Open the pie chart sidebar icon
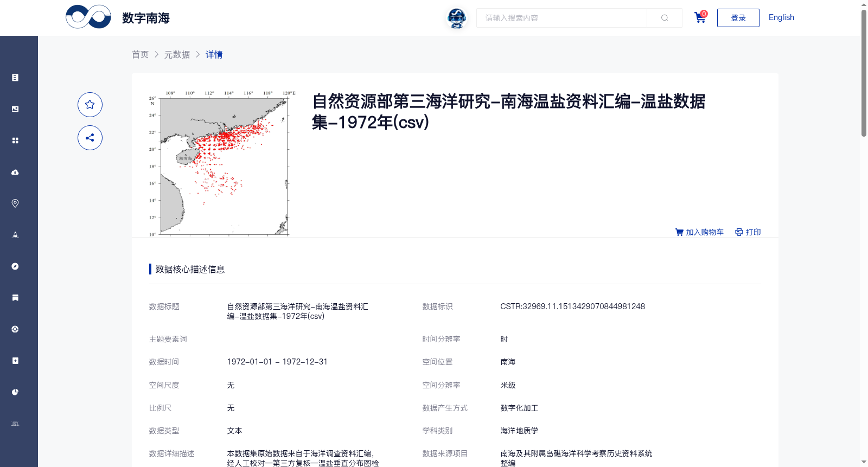 15,392
